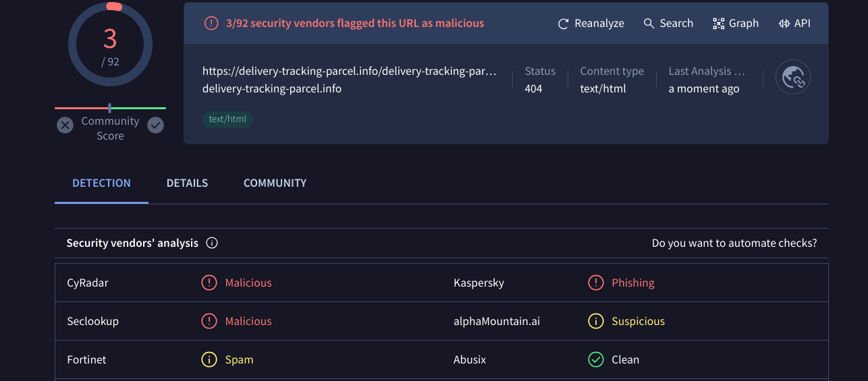This screenshot has width=868, height=381.
Task: Open the Graph view icon
Action: click(x=719, y=24)
